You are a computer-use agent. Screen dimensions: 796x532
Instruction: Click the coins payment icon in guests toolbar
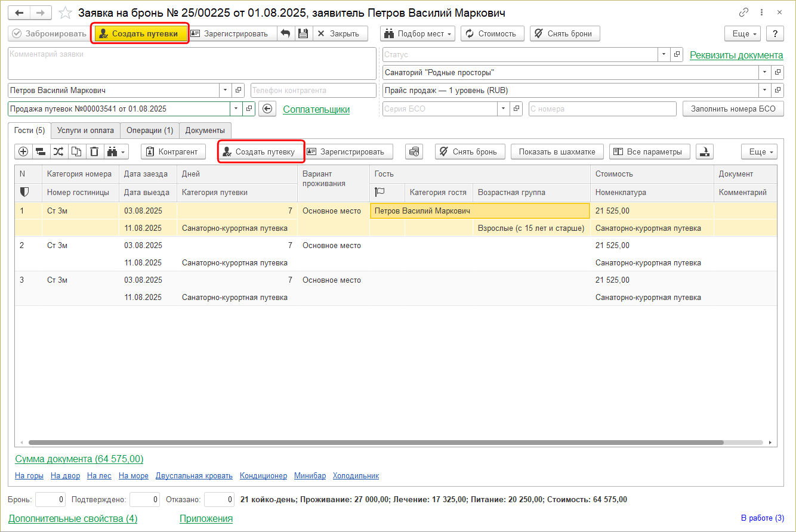pos(414,152)
